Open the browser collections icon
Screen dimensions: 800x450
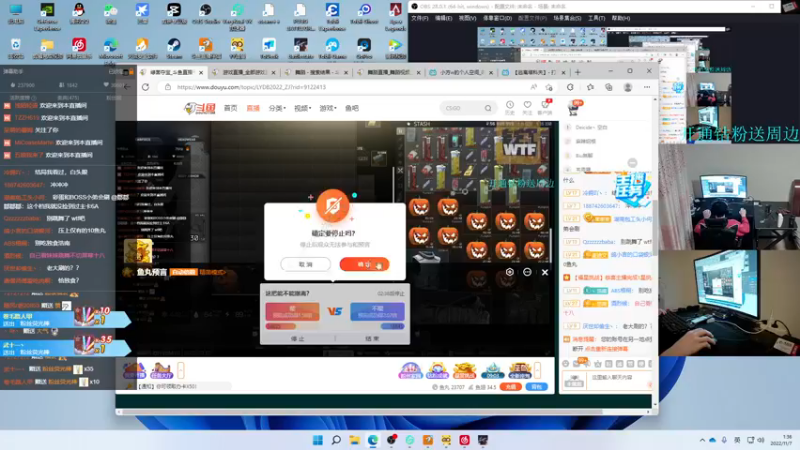(x=609, y=87)
